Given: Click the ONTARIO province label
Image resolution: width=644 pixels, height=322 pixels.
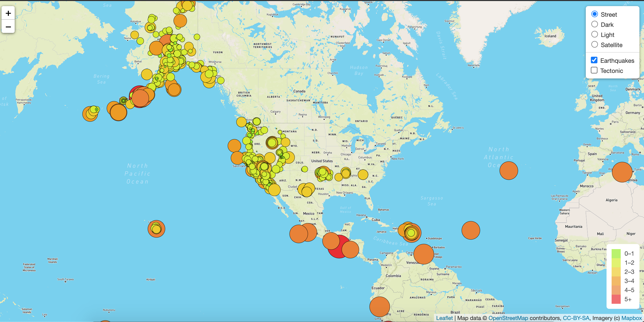Looking at the screenshot, I should tap(361, 121).
